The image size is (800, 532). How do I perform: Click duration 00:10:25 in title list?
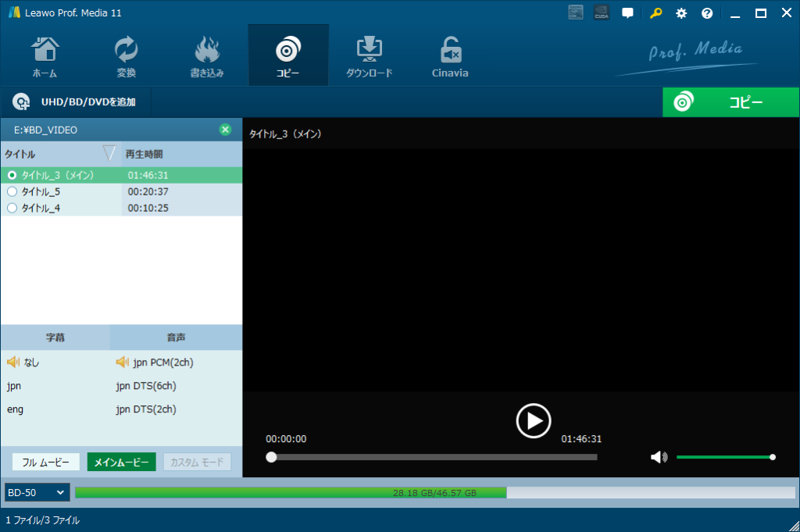point(148,208)
